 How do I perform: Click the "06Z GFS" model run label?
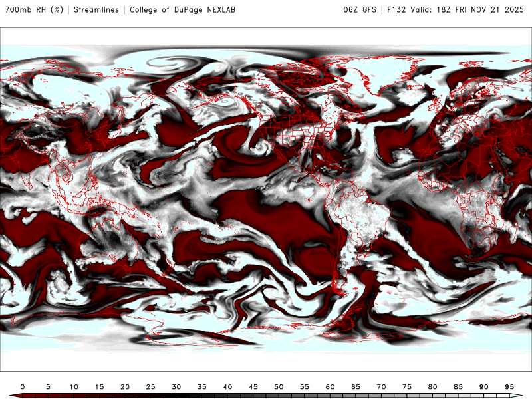[x=360, y=9]
